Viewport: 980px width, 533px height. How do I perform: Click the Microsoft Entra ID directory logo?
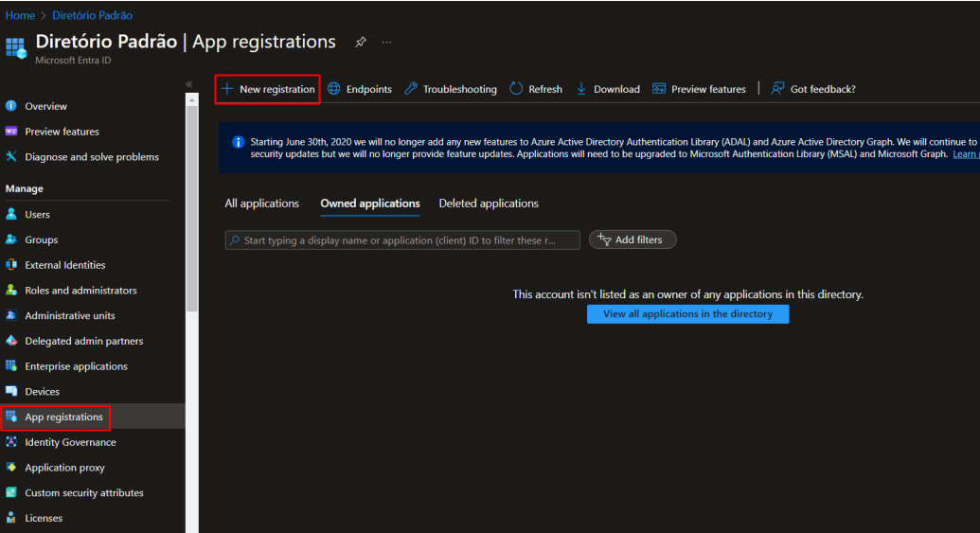coord(16,48)
